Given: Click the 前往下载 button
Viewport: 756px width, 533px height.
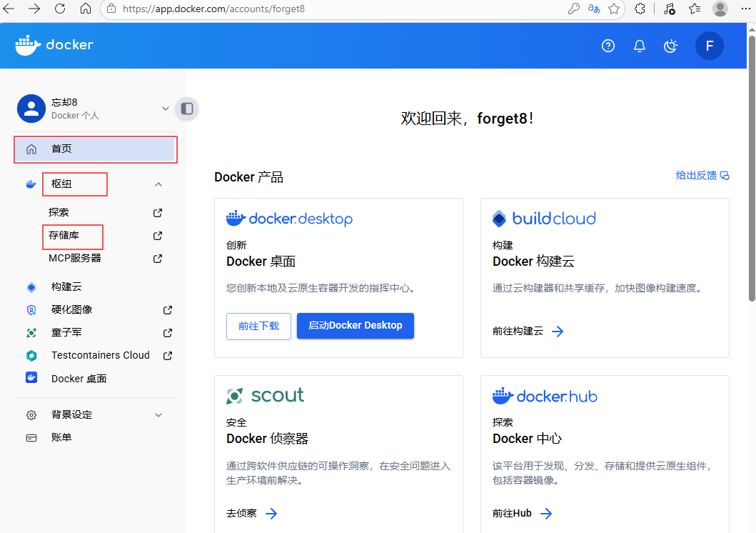Looking at the screenshot, I should click(258, 326).
